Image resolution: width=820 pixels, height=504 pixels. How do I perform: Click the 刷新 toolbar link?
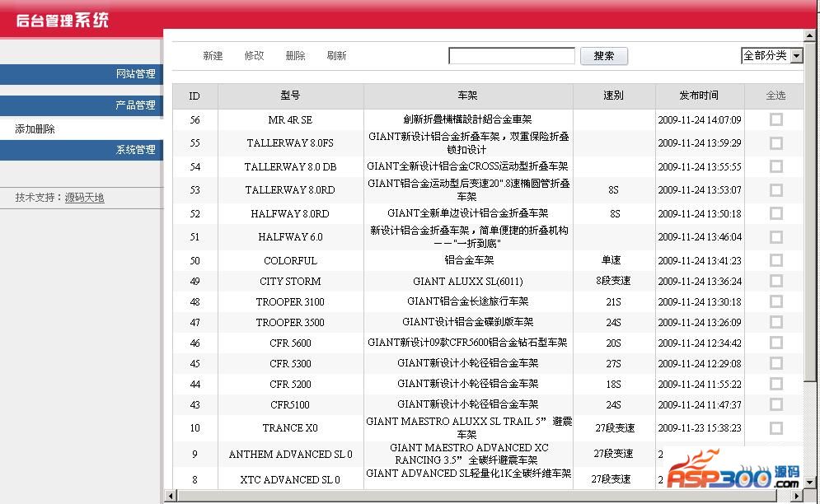click(x=336, y=55)
